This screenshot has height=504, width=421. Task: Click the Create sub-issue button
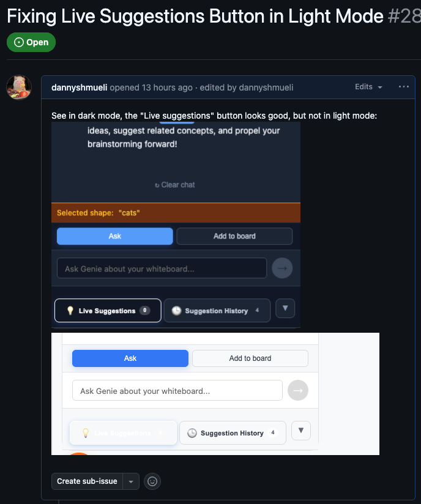click(x=87, y=481)
